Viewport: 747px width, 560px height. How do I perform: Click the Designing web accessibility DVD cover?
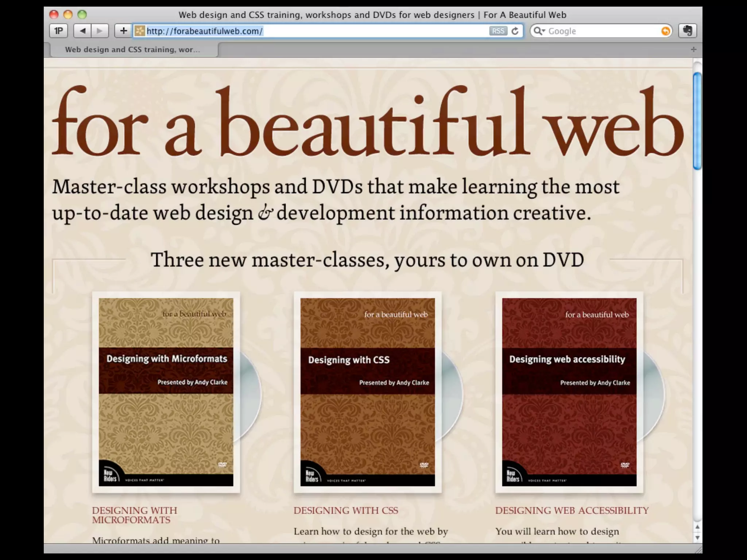pyautogui.click(x=569, y=392)
